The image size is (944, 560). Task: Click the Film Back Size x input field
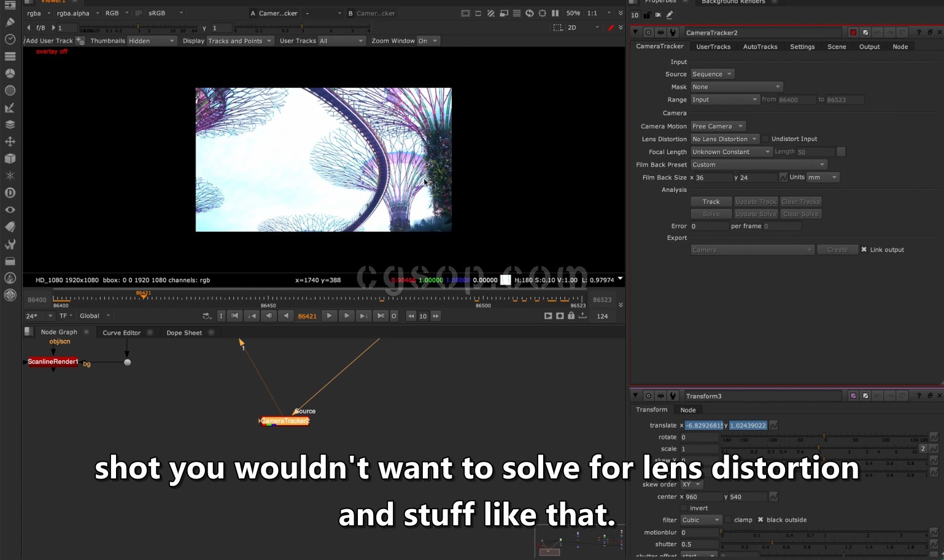(713, 178)
